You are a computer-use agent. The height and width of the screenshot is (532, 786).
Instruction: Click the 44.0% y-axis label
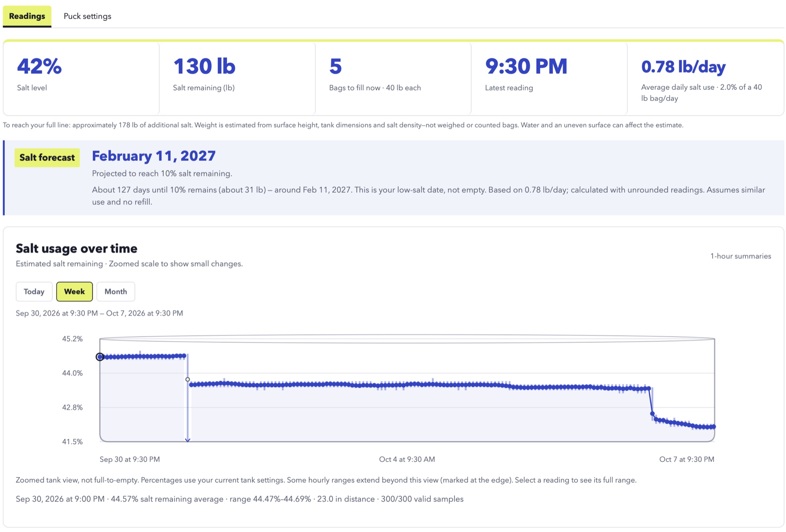click(x=72, y=373)
